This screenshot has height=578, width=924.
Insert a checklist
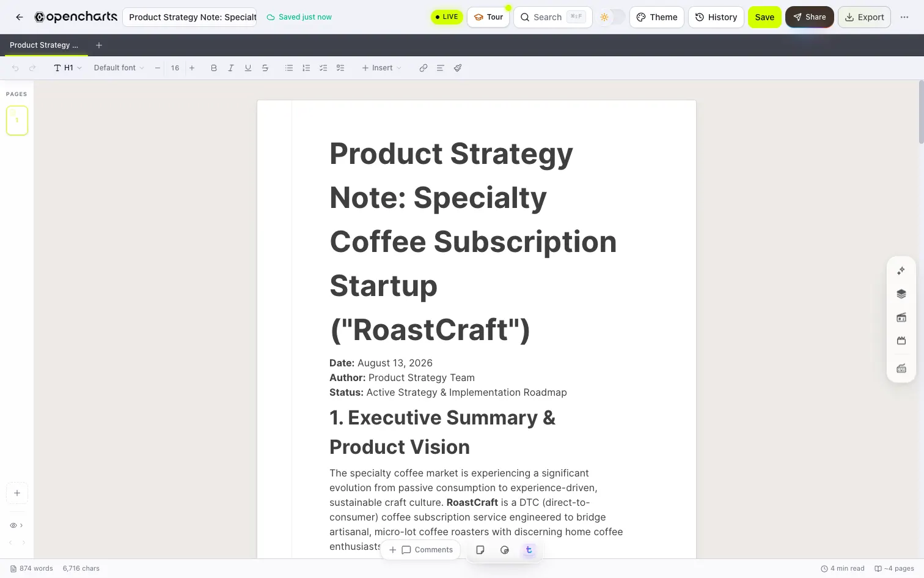(323, 68)
